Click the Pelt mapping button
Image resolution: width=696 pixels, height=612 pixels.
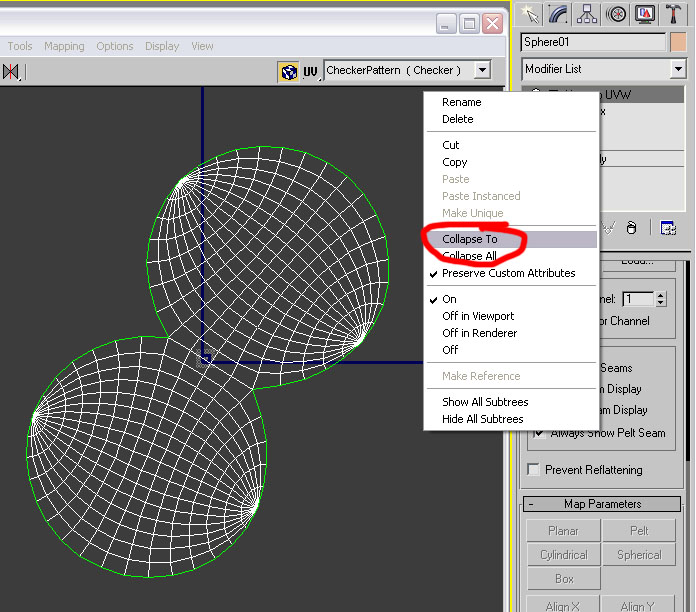tap(639, 531)
